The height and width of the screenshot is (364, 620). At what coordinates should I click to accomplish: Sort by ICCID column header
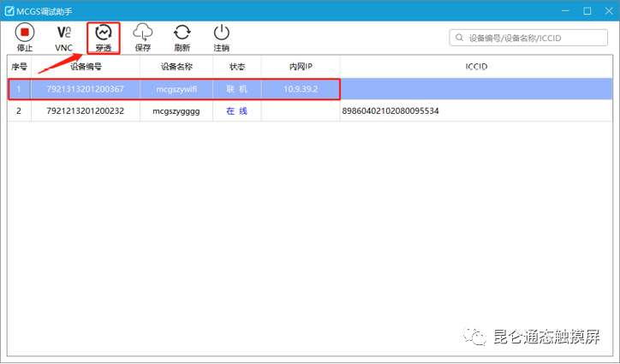coord(476,67)
